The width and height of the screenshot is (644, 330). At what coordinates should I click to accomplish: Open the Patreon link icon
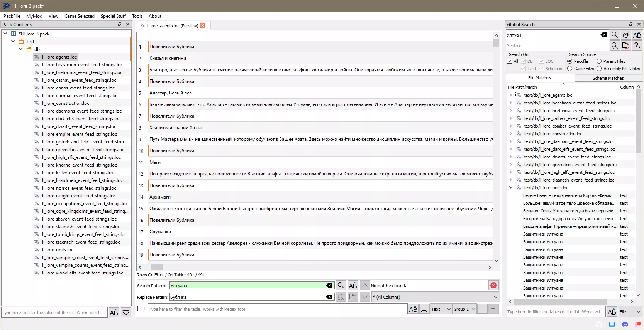click(637, 324)
